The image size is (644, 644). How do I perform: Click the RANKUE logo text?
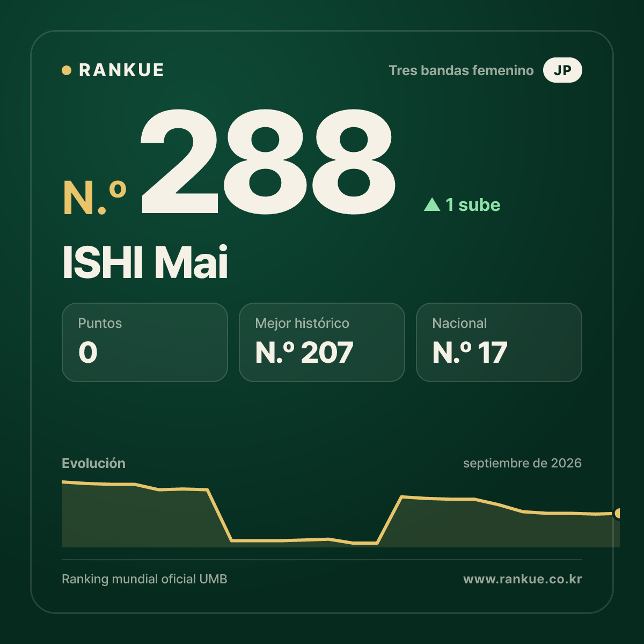click(x=121, y=70)
